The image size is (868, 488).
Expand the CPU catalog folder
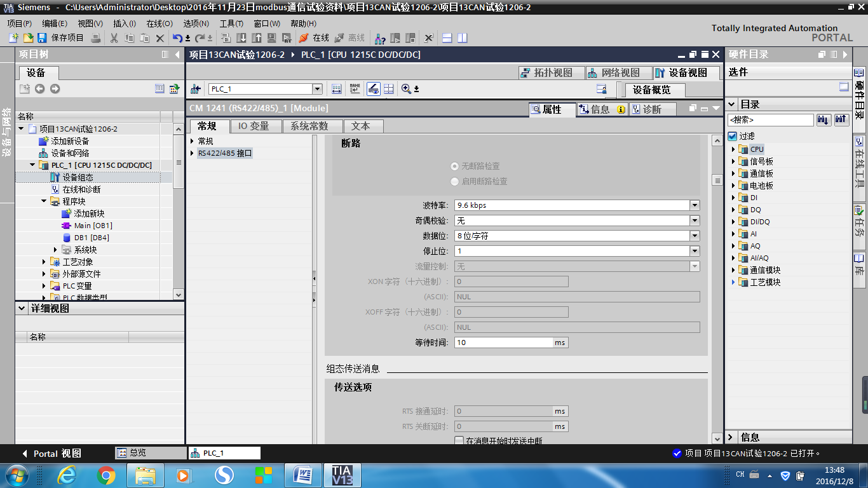pos(733,149)
